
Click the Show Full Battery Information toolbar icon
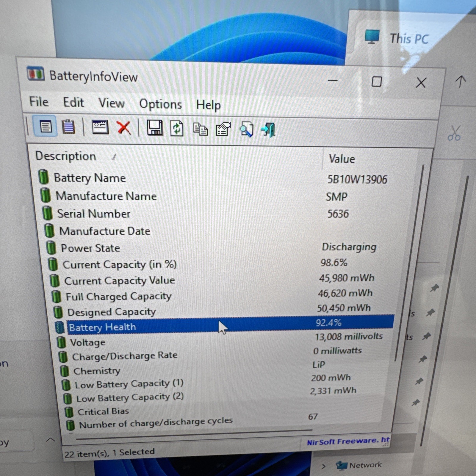click(x=45, y=126)
